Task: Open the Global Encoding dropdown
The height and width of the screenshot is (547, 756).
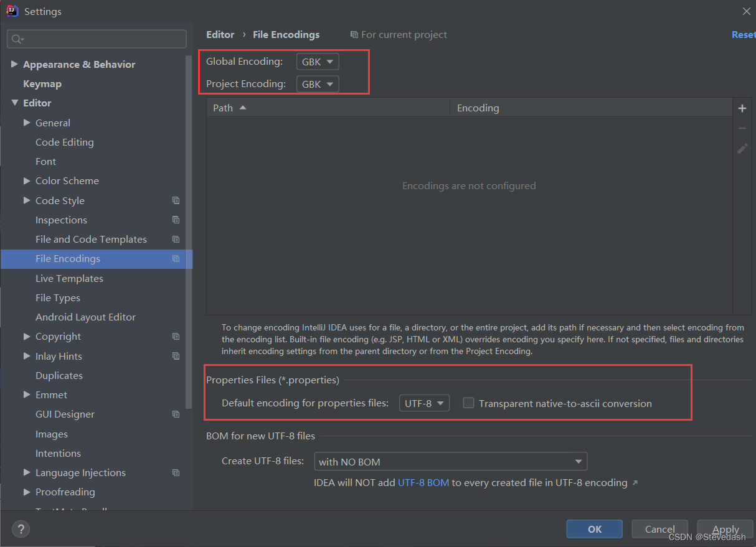Action: (x=318, y=62)
